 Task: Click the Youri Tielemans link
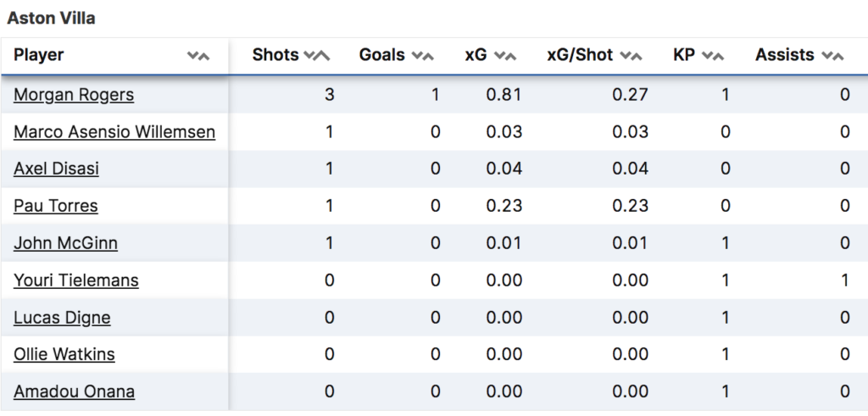75,280
